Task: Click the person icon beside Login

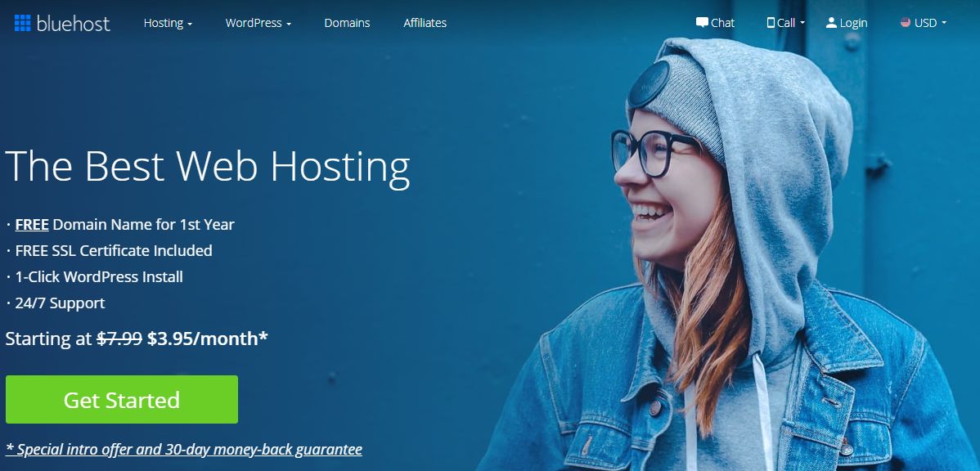Action: 831,23
